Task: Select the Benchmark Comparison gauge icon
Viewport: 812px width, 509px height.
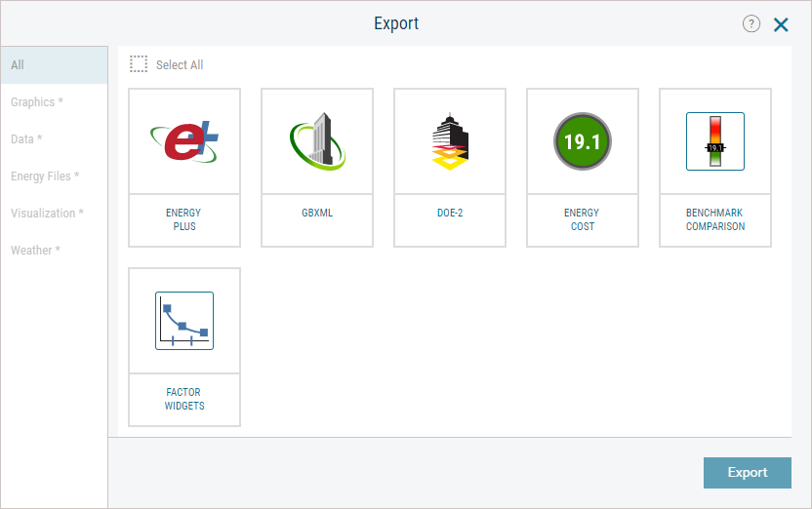Action: click(x=715, y=141)
